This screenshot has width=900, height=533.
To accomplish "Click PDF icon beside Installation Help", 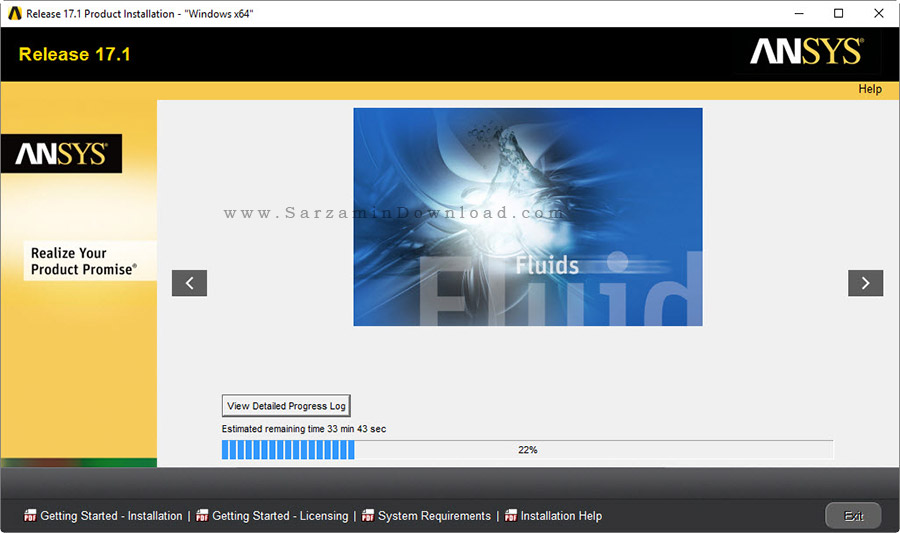I will pyautogui.click(x=511, y=515).
